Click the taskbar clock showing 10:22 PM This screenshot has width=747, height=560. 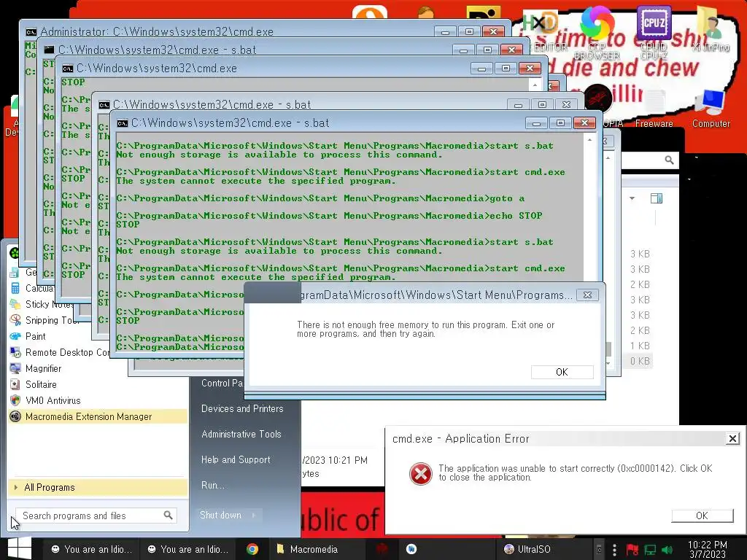click(708, 549)
